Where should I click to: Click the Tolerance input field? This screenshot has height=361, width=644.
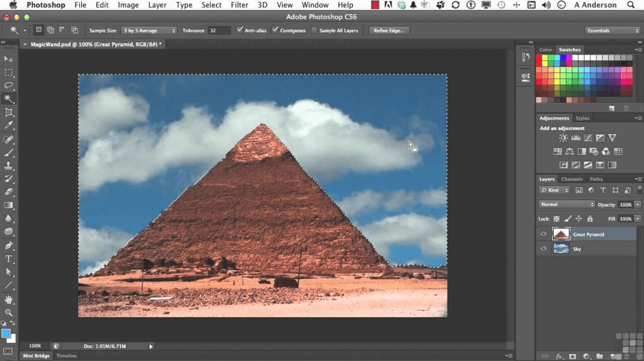(x=219, y=31)
